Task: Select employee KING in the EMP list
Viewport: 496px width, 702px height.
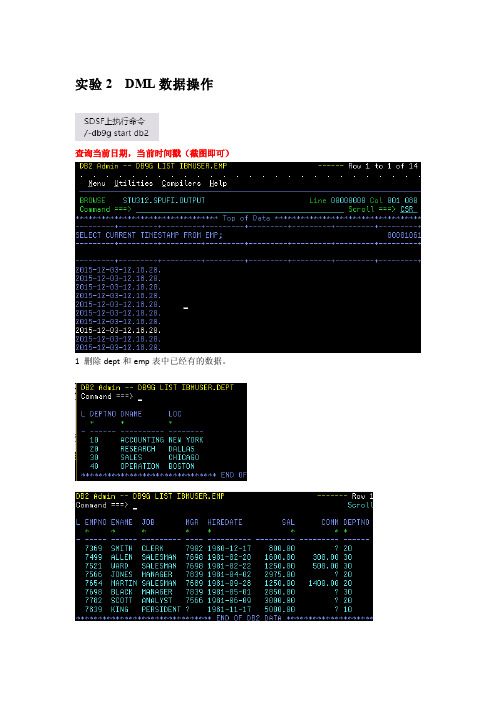Action: (x=119, y=609)
